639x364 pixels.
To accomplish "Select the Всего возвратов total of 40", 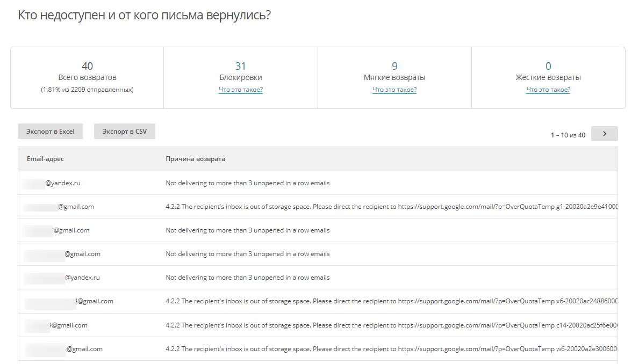I will click(x=87, y=66).
